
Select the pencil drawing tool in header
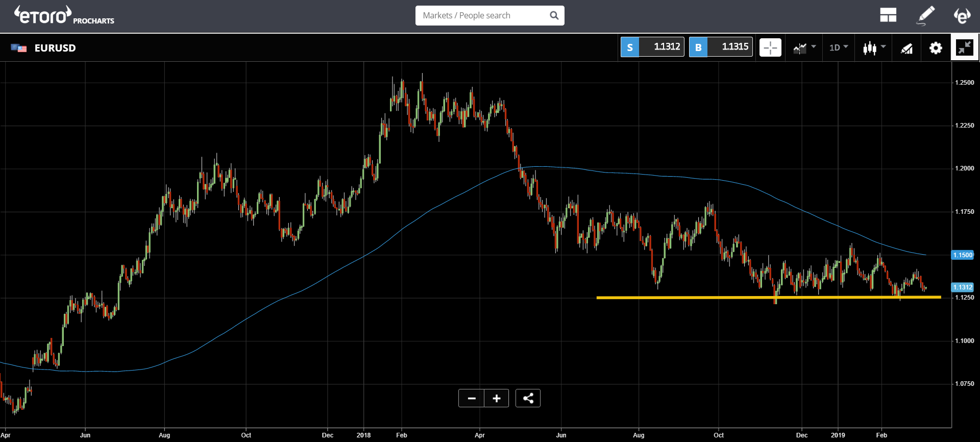coord(925,15)
